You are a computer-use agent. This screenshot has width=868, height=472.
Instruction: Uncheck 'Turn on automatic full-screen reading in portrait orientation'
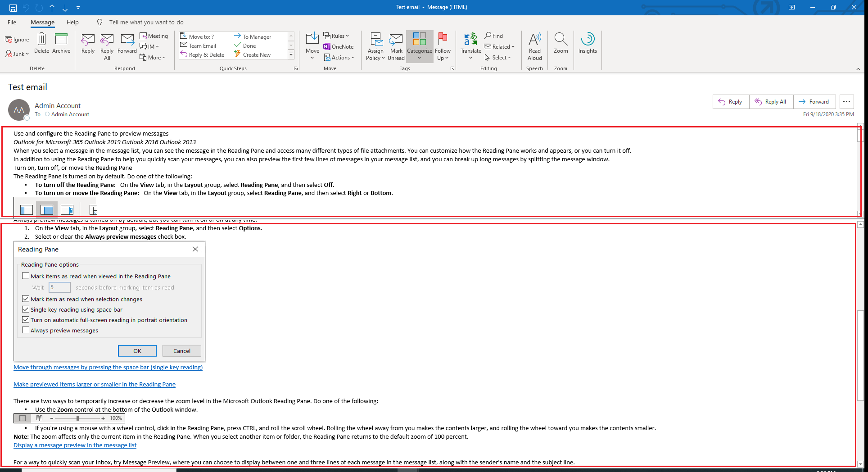click(x=26, y=319)
